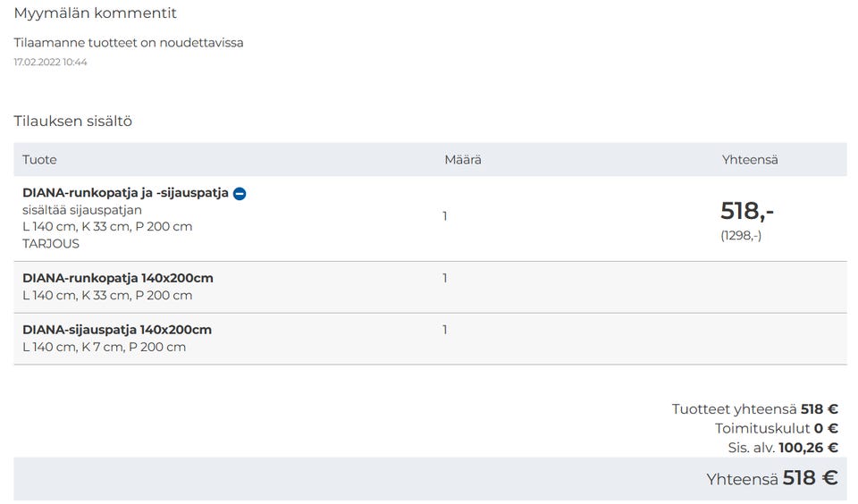The width and height of the screenshot is (858, 504).
Task: Open the DIANA-runkopatja 140x200cm product row
Action: 118,278
